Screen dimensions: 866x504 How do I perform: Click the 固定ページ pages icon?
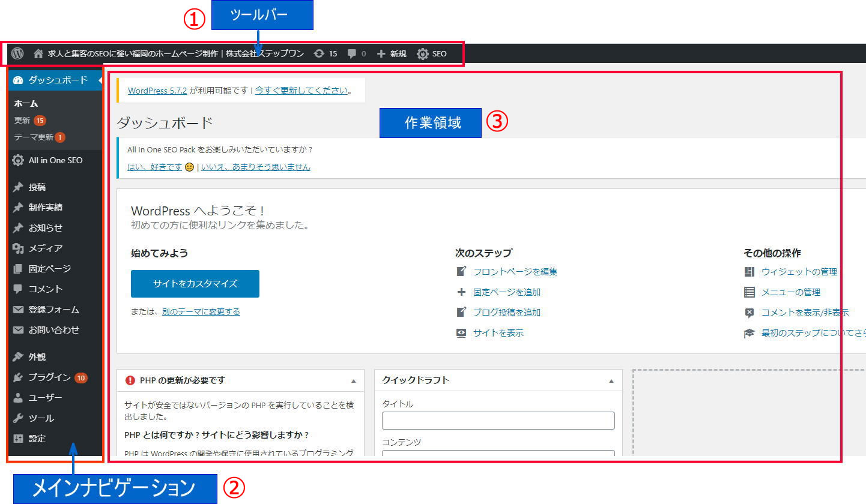point(18,269)
